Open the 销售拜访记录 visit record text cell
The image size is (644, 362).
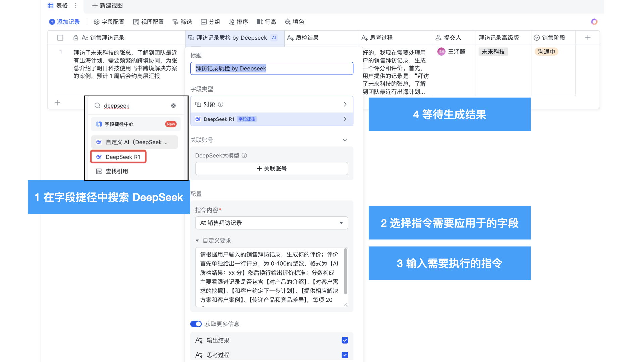pos(125,64)
